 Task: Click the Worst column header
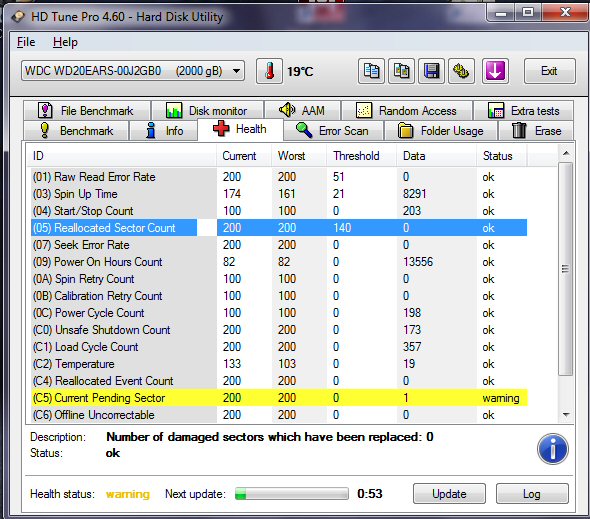click(x=299, y=155)
